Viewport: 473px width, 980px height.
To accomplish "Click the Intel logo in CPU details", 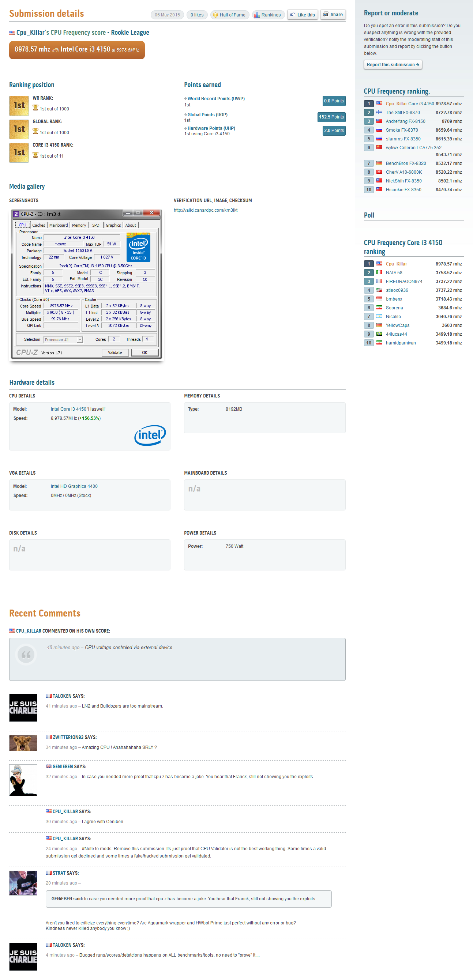I will tap(150, 435).
